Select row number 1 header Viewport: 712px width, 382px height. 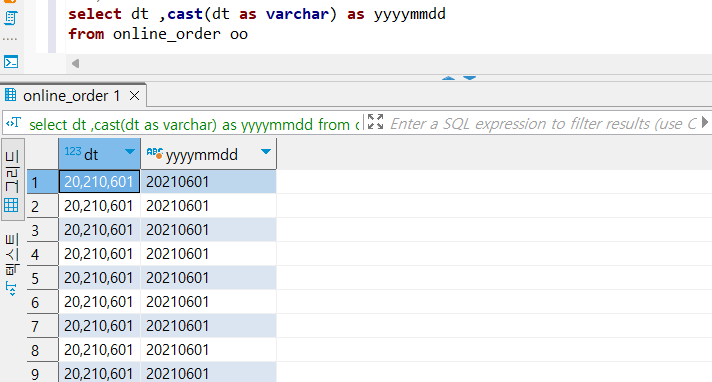click(x=43, y=182)
